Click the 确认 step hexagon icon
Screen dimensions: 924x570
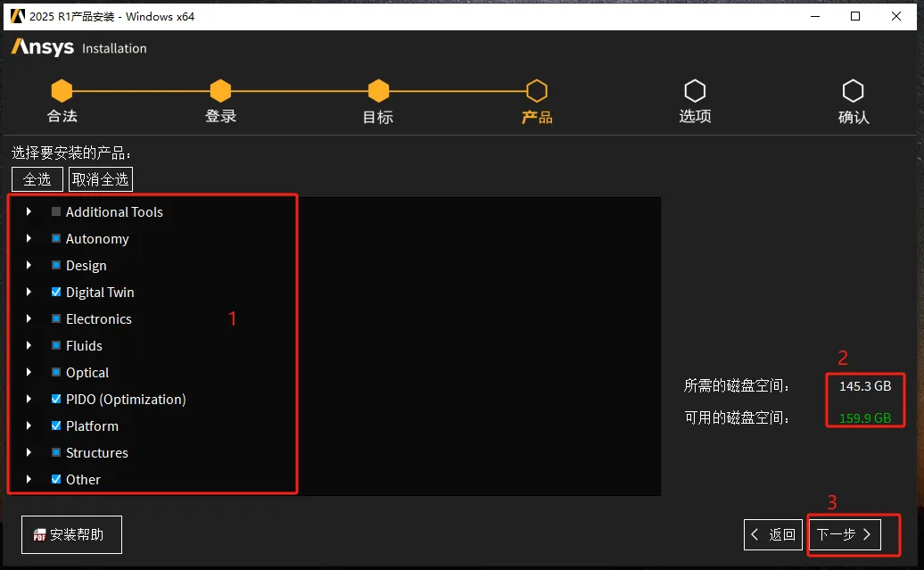click(854, 91)
